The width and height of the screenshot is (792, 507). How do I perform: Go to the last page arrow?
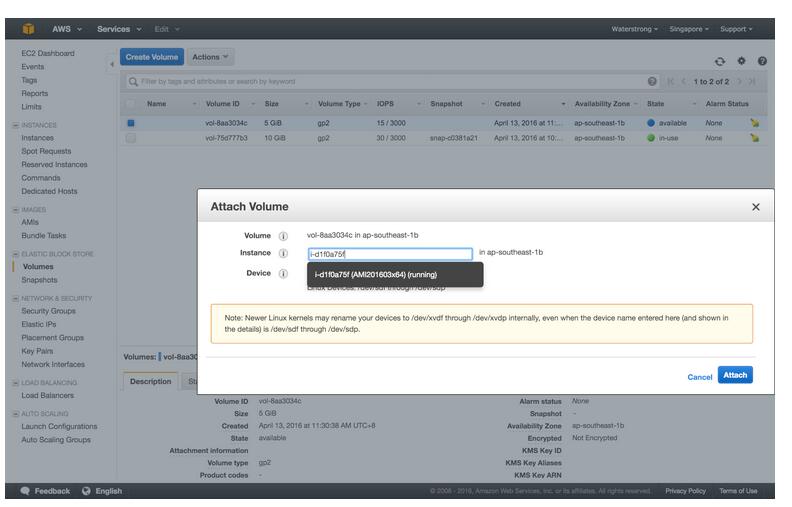coord(752,82)
